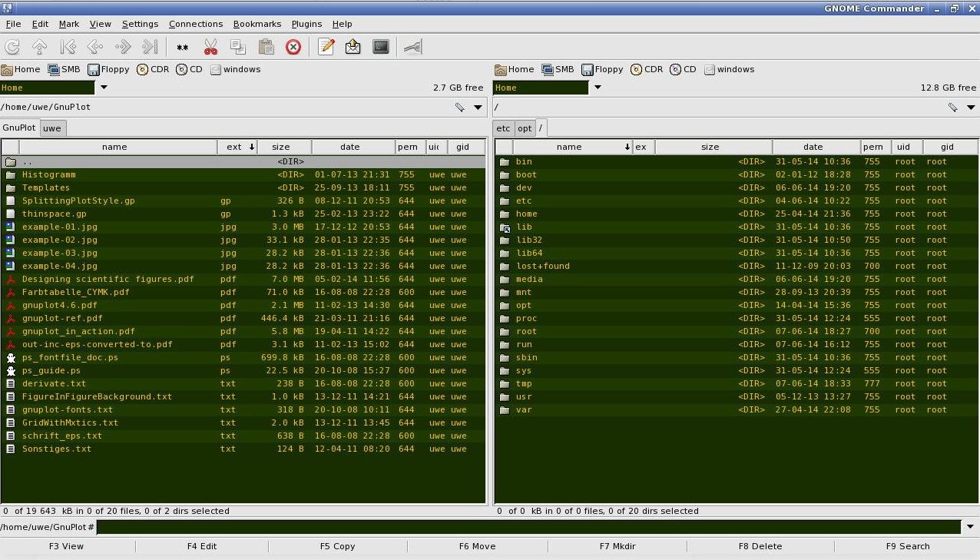980x560 pixels.
Task: Click the F4 Edit button
Action: point(202,546)
